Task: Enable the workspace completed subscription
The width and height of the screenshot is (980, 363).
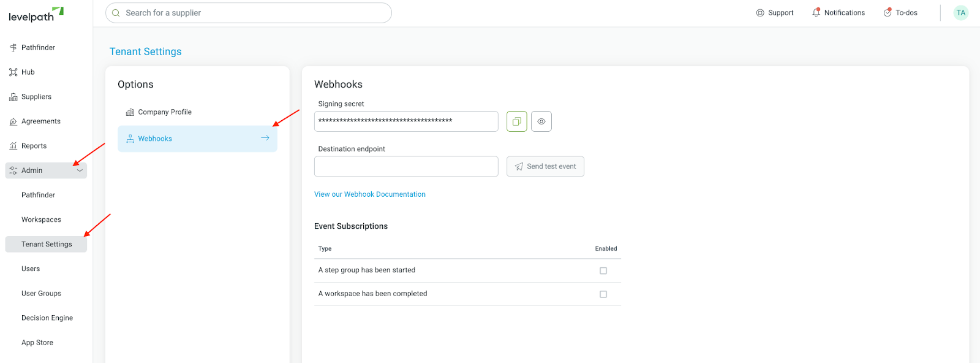Action: pos(603,294)
